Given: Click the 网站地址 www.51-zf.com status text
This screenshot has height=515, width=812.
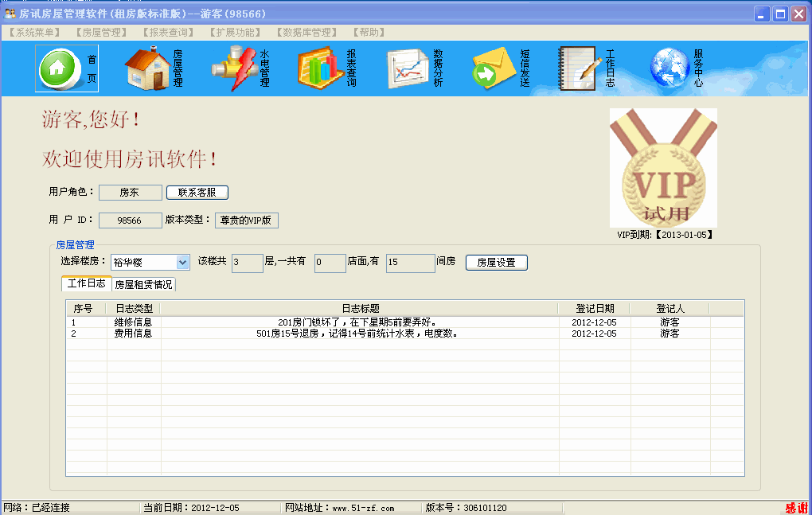Looking at the screenshot, I should 340,508.
